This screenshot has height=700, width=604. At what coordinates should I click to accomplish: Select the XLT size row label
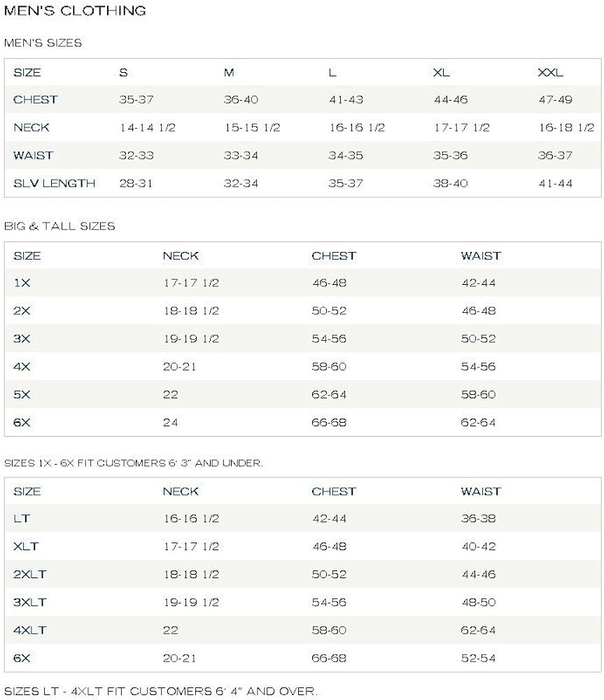[26, 546]
